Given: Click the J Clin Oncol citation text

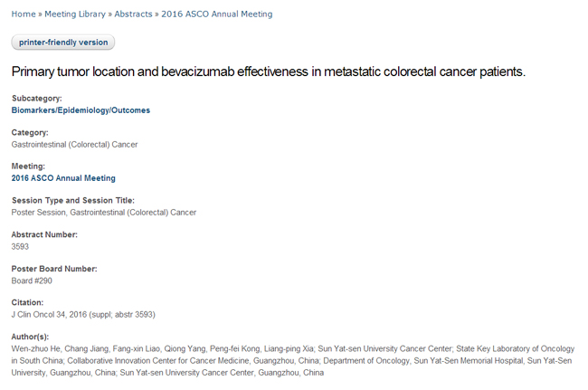Looking at the screenshot, I should [x=83, y=314].
